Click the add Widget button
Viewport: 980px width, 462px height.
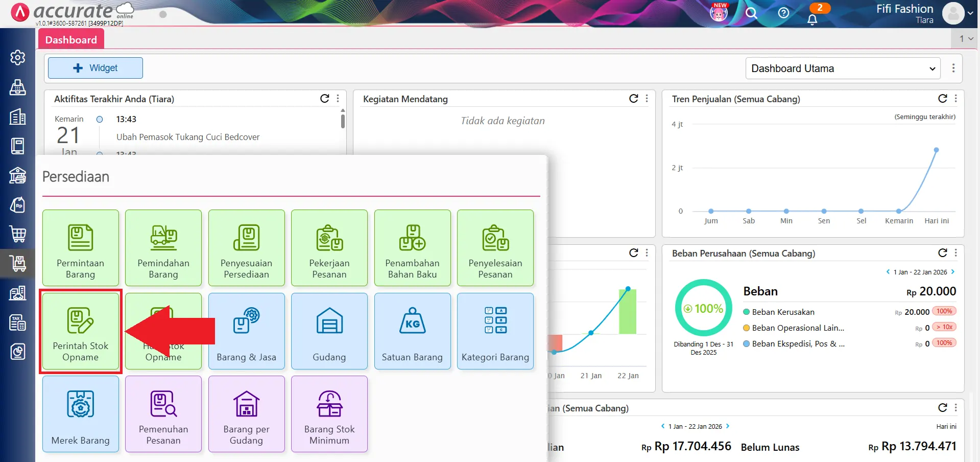95,68
